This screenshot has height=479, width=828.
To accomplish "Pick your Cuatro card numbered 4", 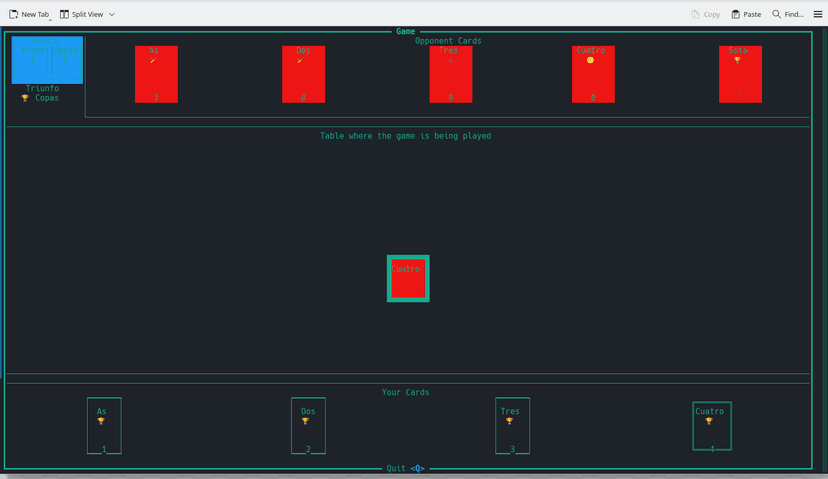I will [x=711, y=427].
